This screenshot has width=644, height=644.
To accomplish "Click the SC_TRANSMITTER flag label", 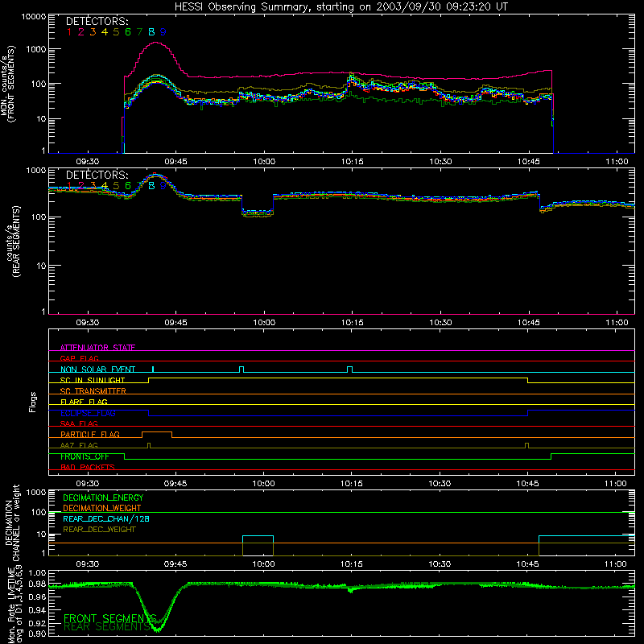I will (x=93, y=391).
